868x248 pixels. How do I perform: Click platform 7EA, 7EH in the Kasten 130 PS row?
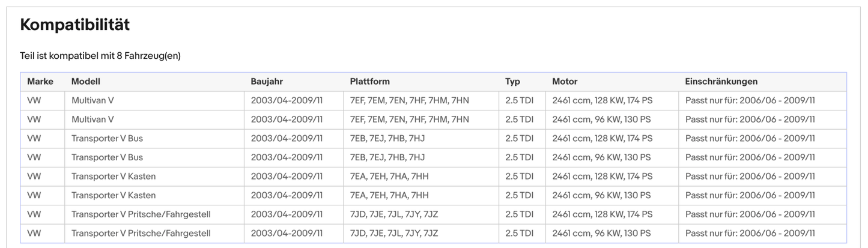[389, 195]
